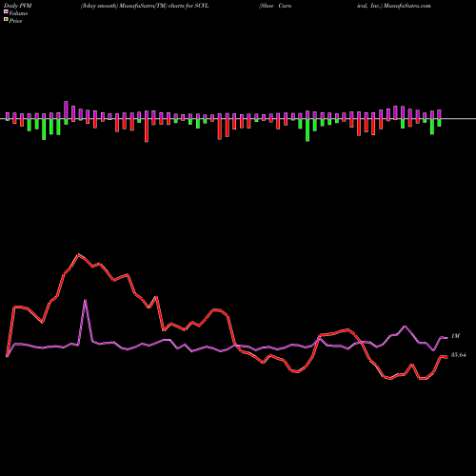This screenshot has width=476, height=476.
Task: Select the 'Volume' legend label
Action: point(18,13)
